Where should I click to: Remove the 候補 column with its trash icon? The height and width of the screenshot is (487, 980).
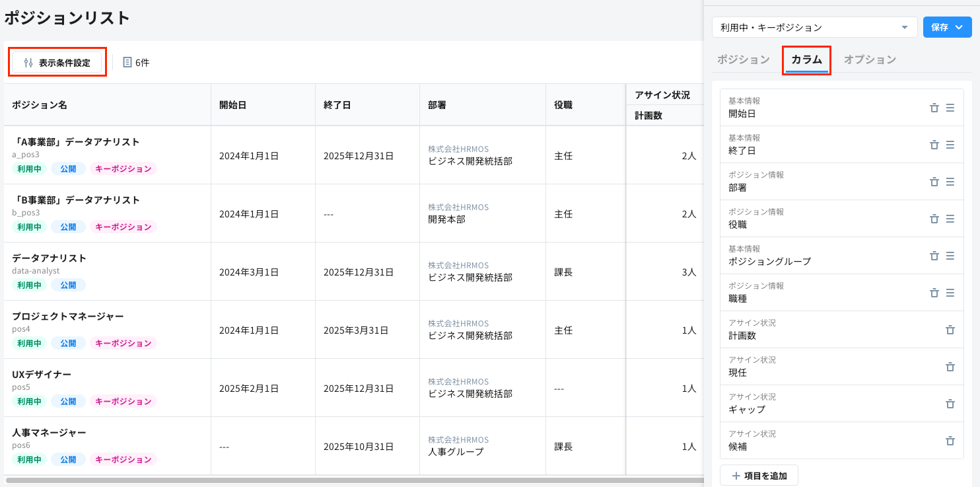(x=950, y=441)
